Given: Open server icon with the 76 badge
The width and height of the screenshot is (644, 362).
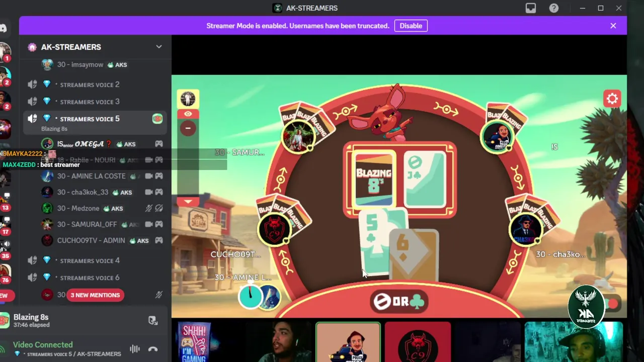Looking at the screenshot, I should tap(5, 275).
